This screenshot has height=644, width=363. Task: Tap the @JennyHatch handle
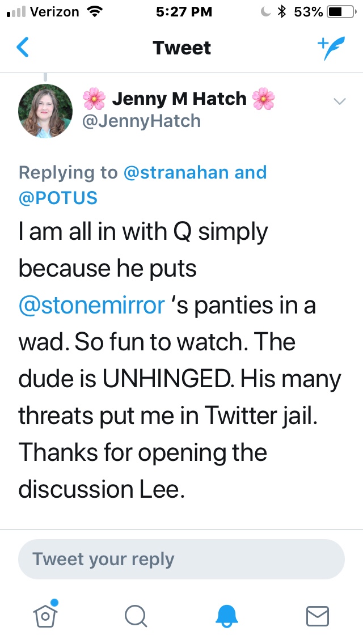click(x=141, y=121)
